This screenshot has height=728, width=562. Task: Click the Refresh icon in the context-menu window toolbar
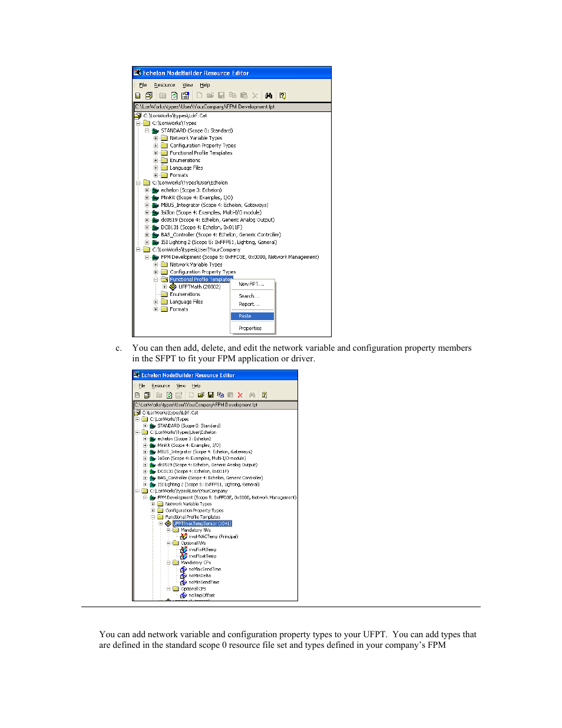174,95
